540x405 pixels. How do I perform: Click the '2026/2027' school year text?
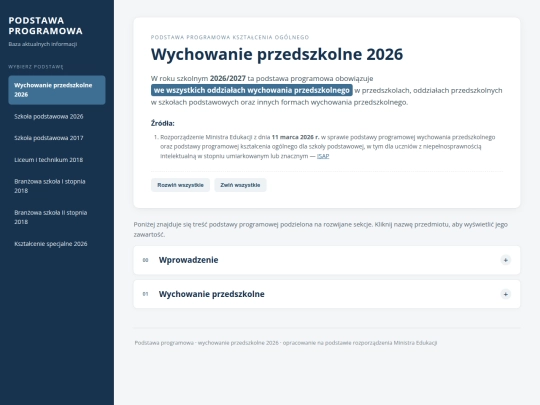[228, 79]
